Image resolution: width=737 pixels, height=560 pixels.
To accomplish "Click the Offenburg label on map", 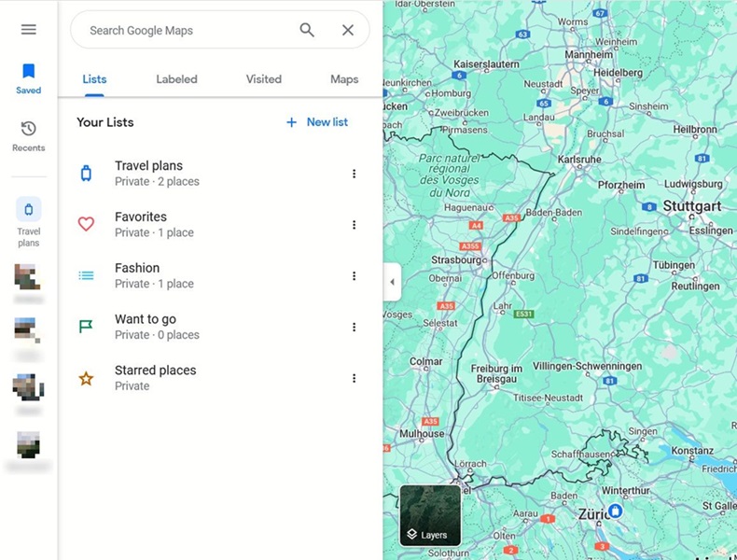I will 513,275.
